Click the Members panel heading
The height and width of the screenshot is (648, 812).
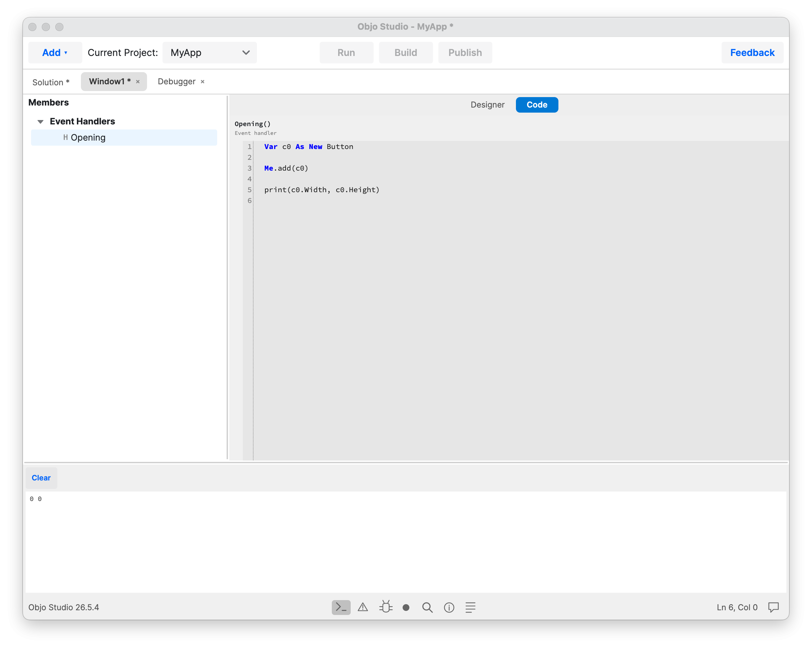(x=49, y=102)
